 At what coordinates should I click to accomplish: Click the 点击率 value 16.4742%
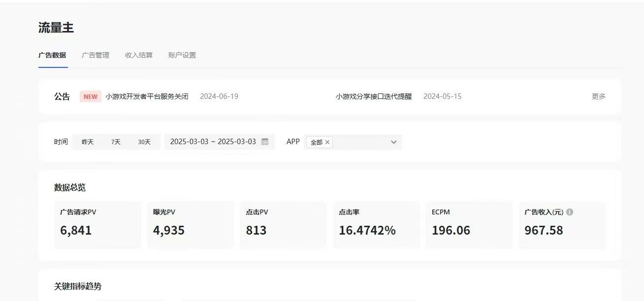click(367, 230)
